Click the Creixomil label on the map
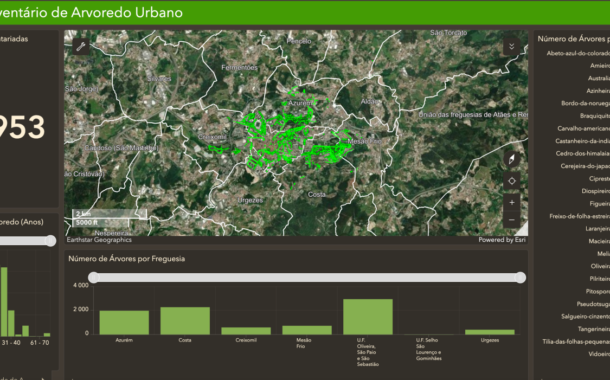610x380 pixels. [x=212, y=137]
